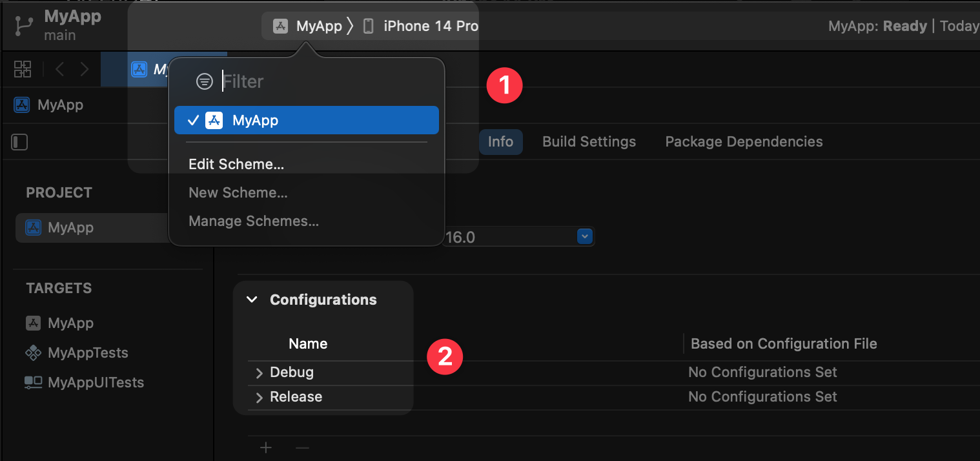
Task: Select the MyApp target in TARGETS
Action: [x=70, y=323]
